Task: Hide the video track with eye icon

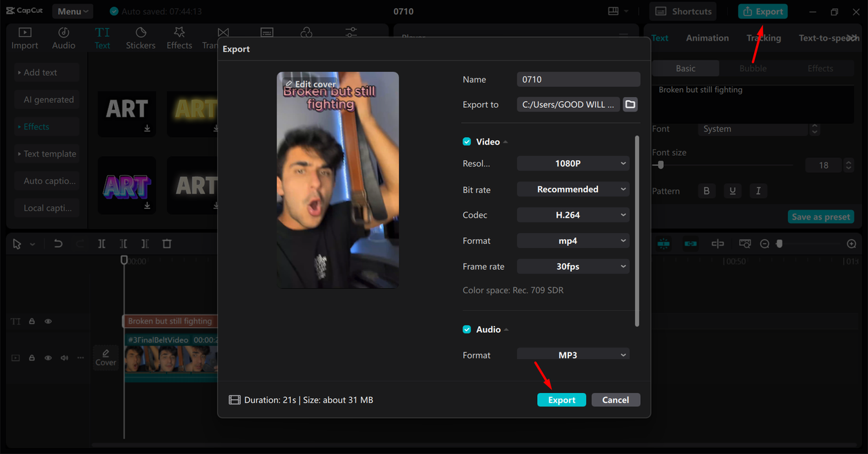Action: (x=48, y=358)
